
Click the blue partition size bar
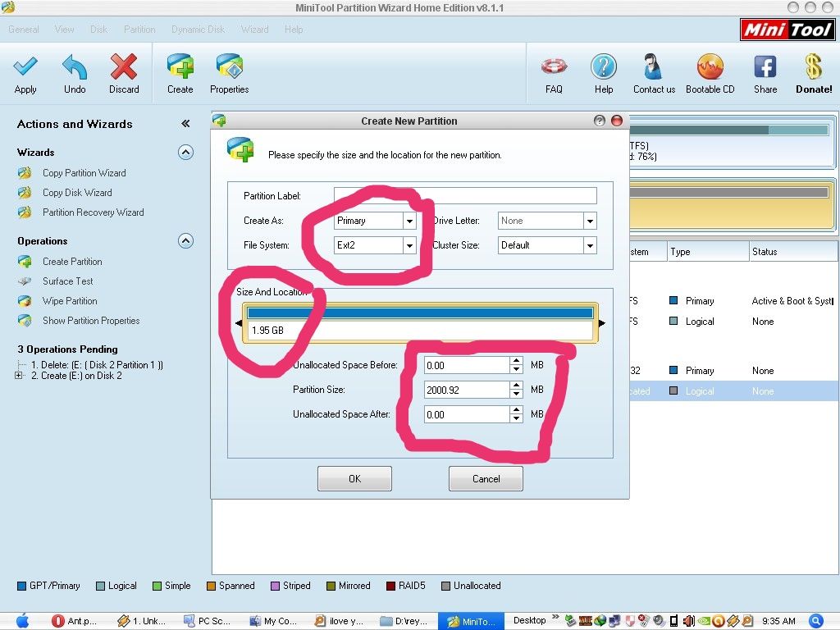[420, 313]
